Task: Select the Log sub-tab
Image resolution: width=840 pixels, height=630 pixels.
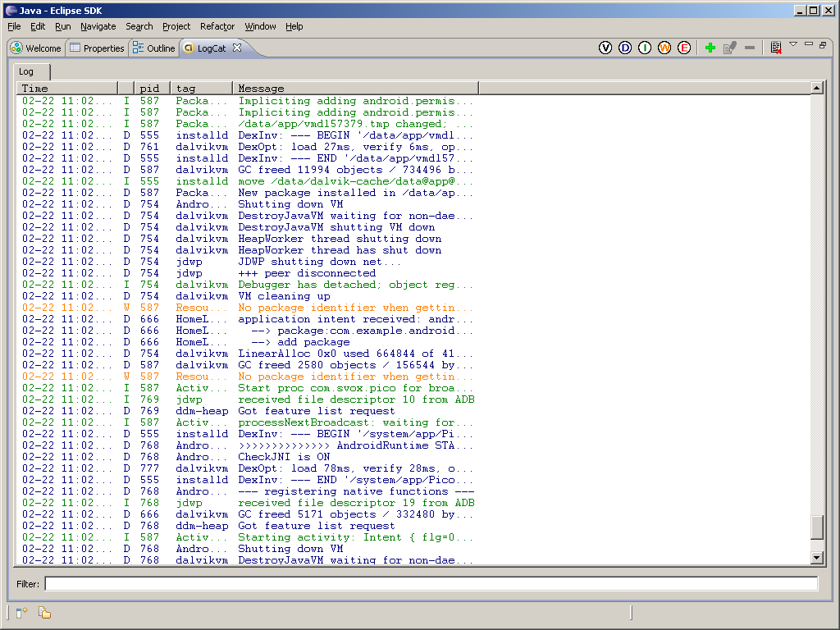Action: [x=26, y=71]
